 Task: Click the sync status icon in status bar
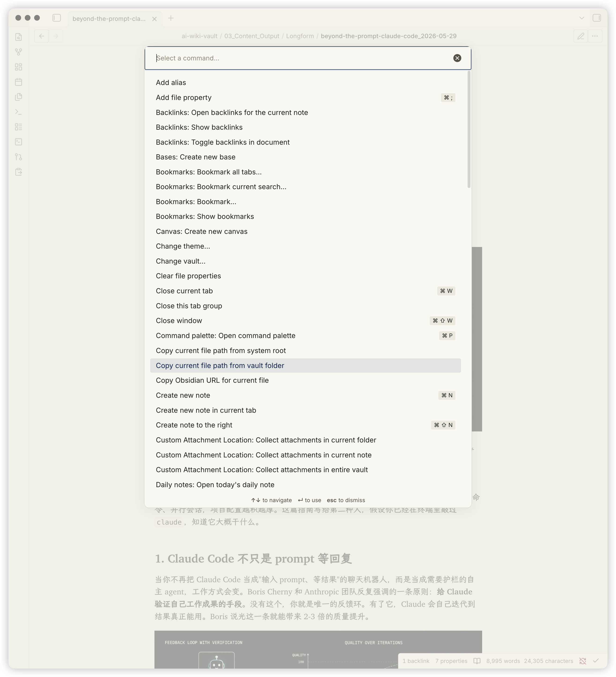tap(583, 661)
